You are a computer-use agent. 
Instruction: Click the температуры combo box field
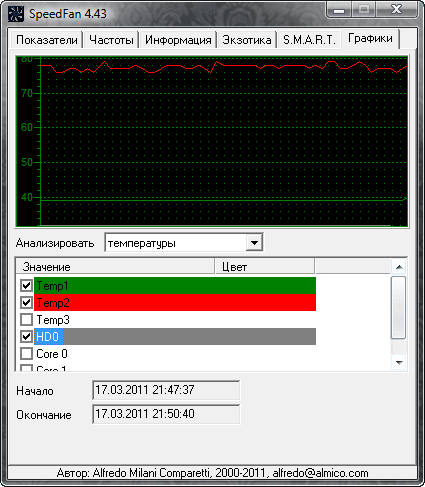coord(184,243)
